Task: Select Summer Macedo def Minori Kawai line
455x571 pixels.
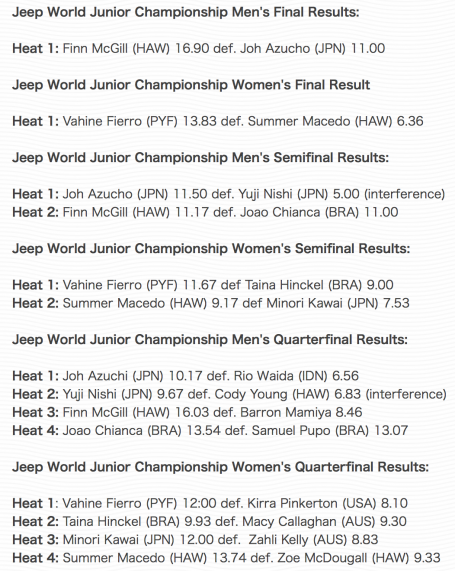Action: [211, 303]
